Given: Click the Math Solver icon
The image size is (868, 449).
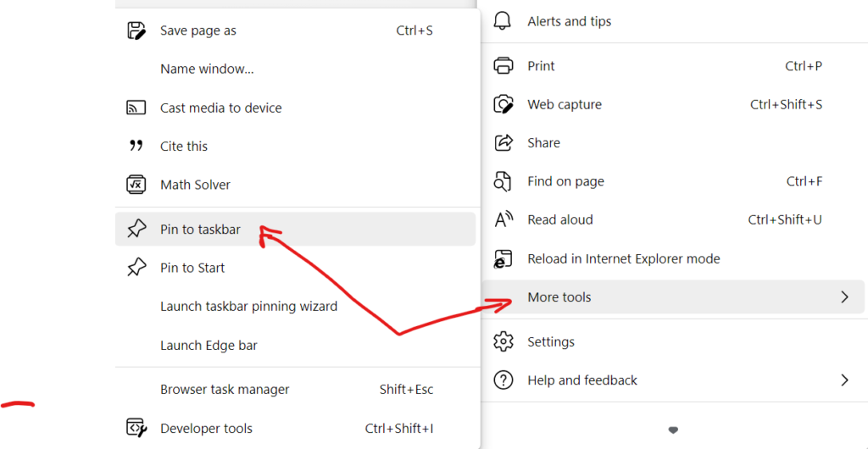Looking at the screenshot, I should 136,185.
